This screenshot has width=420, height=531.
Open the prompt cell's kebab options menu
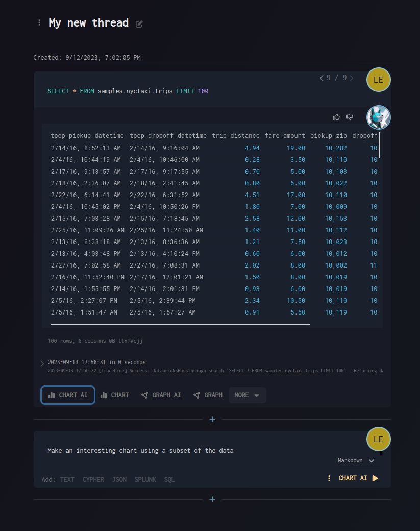pyautogui.click(x=329, y=478)
